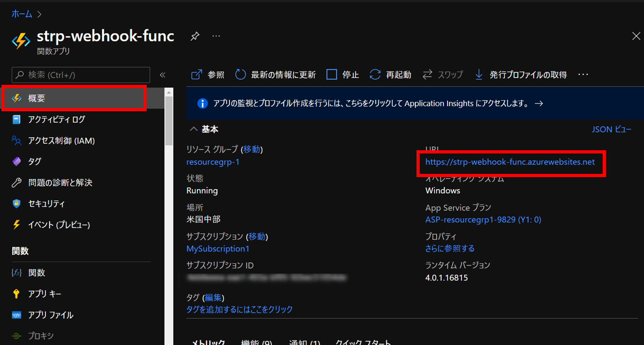Image resolution: width=644 pixels, height=345 pixels.
Task: Open resource group resourcegrp-1
Action: 213,162
